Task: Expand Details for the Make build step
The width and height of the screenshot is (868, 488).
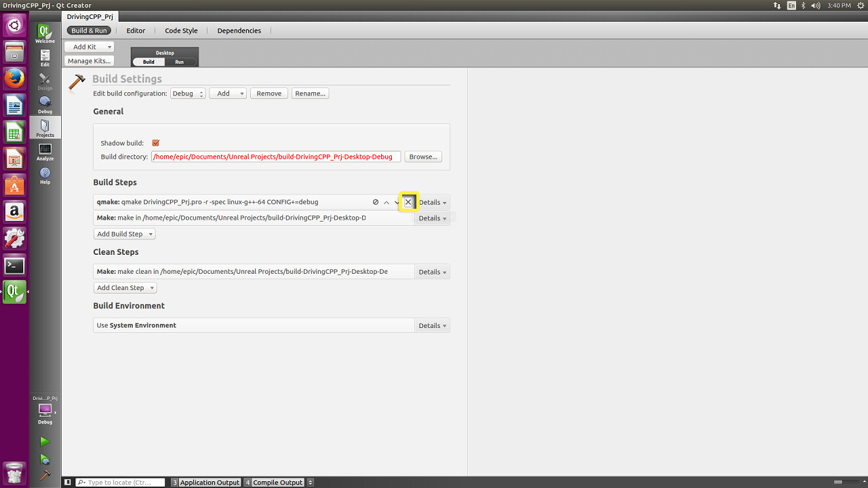Action: [433, 218]
